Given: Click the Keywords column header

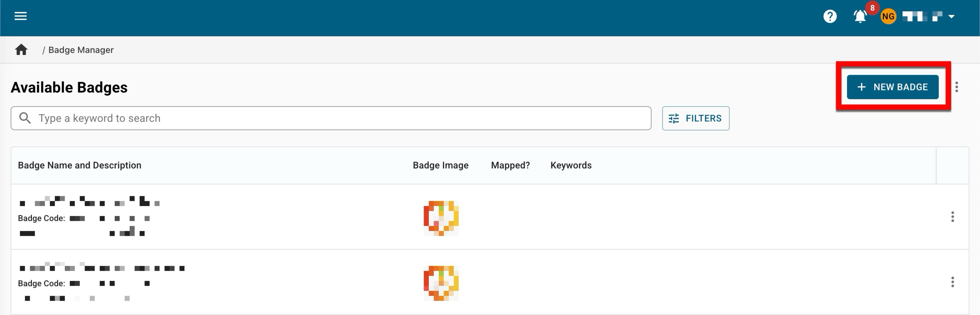Looking at the screenshot, I should pos(571,165).
